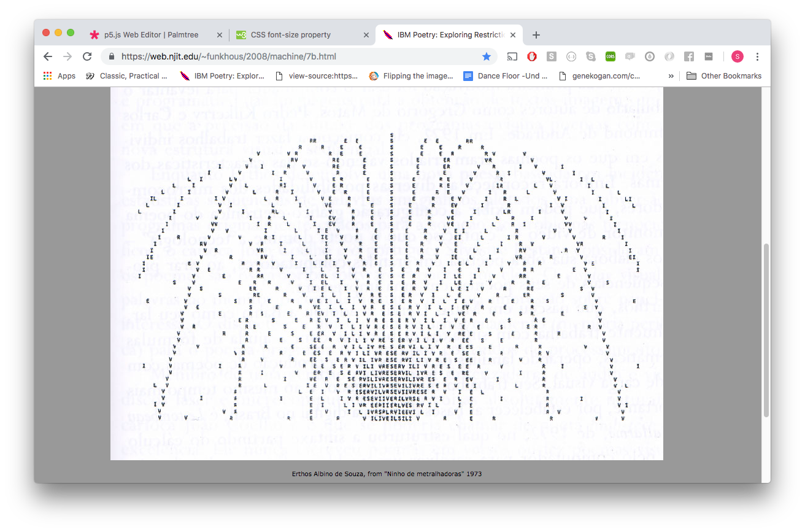Open the Facebook extension icon
Image resolution: width=805 pixels, height=532 pixels.
tap(689, 56)
